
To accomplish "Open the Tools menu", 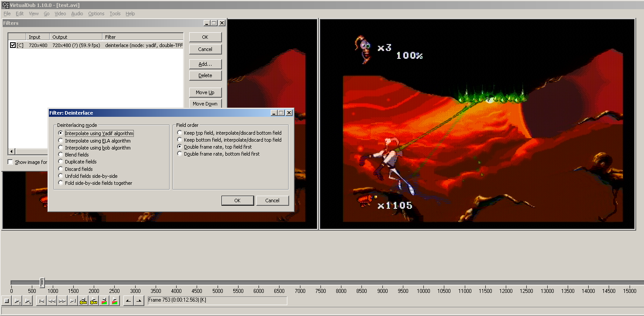I will (115, 14).
